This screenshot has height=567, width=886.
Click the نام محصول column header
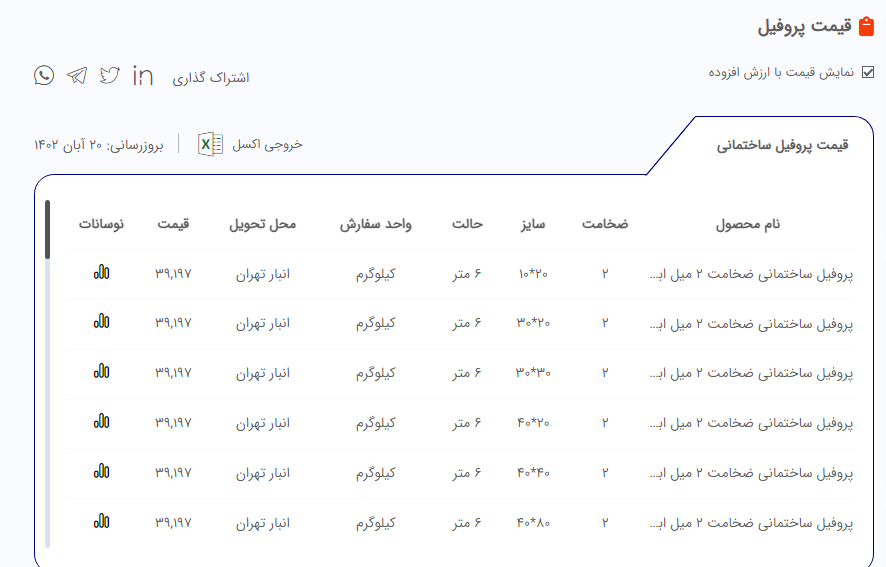tap(747, 224)
